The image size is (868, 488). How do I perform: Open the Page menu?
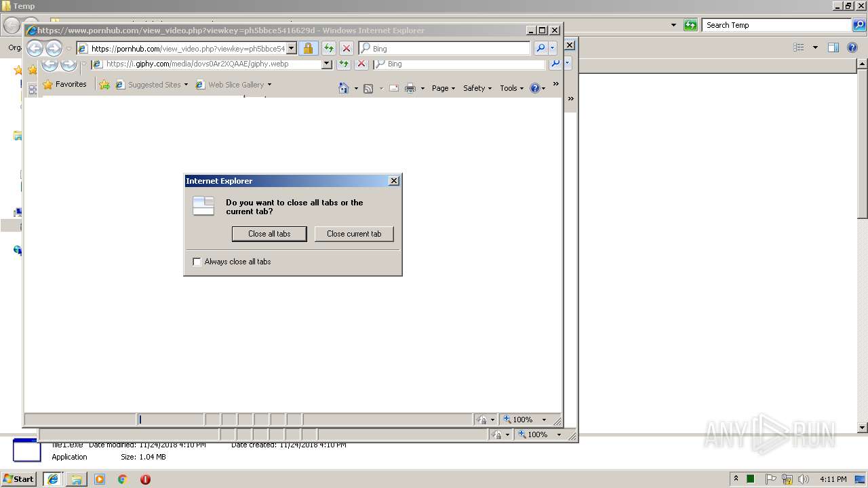(x=443, y=88)
